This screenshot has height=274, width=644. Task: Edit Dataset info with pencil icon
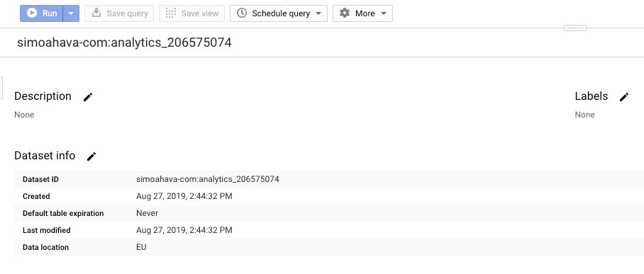(x=91, y=156)
